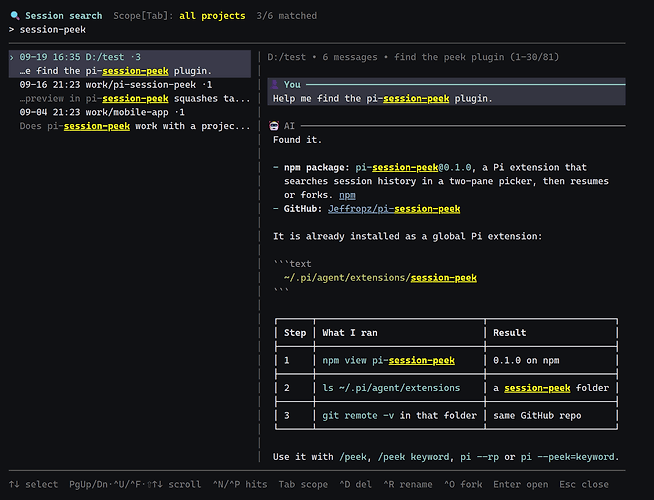This screenshot has height=500, width=654.
Task: Open the Jeffropz/pi-session-peek GitHub link
Action: 394,209
